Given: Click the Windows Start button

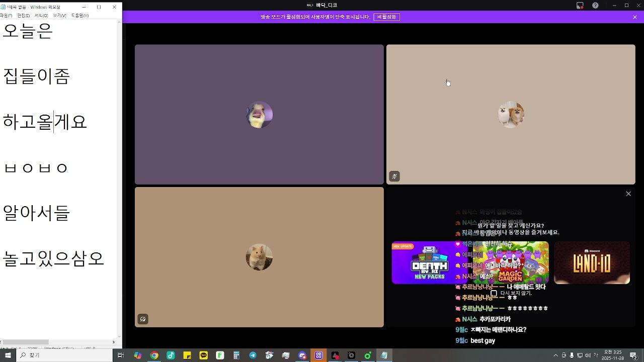Looking at the screenshot, I should 8,355.
